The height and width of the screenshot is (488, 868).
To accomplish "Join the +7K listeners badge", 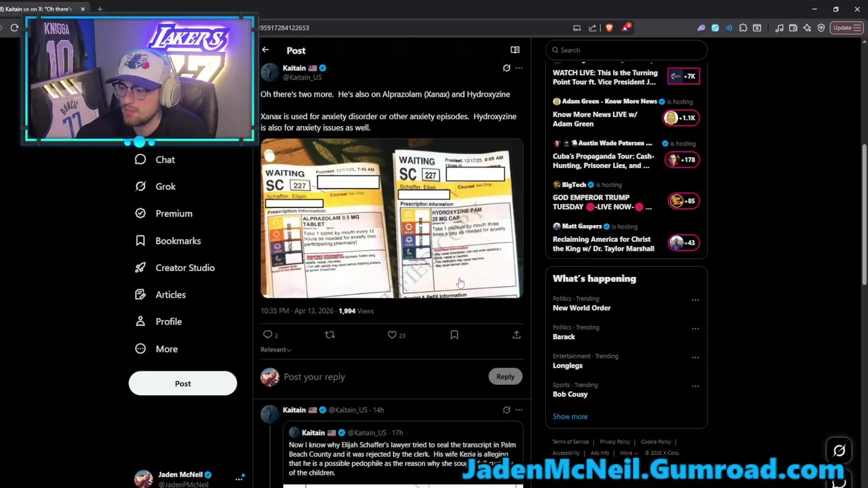I will point(683,77).
